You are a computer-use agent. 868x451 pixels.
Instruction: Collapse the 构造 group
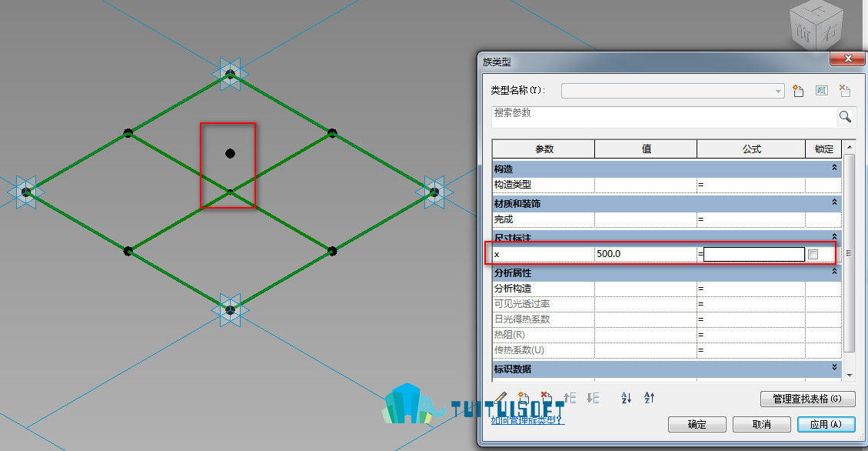coord(834,167)
